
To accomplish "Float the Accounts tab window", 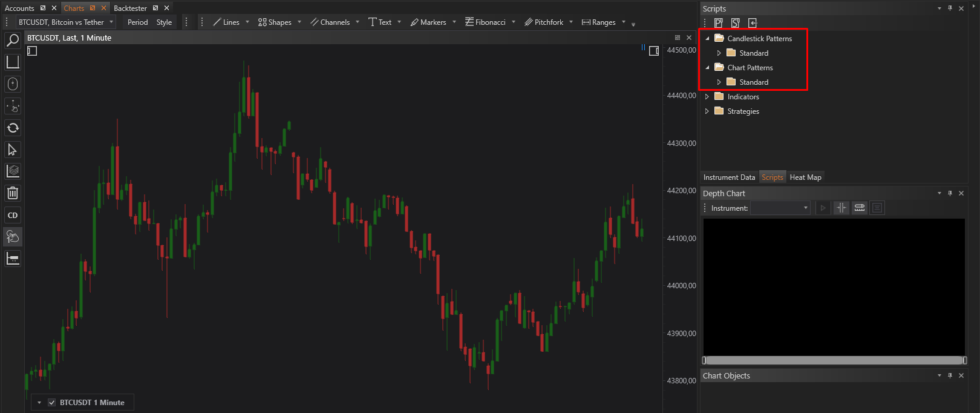I will (43, 8).
